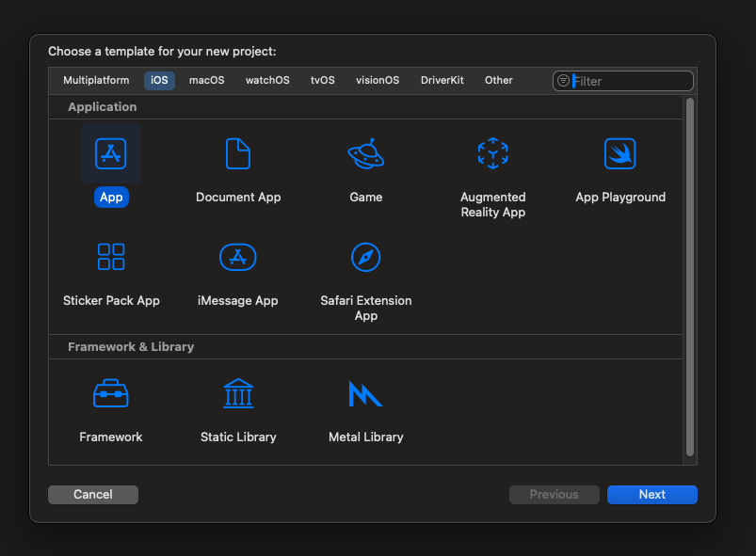Switch to the Multiplatform tab
The height and width of the screenshot is (556, 756).
(x=96, y=81)
